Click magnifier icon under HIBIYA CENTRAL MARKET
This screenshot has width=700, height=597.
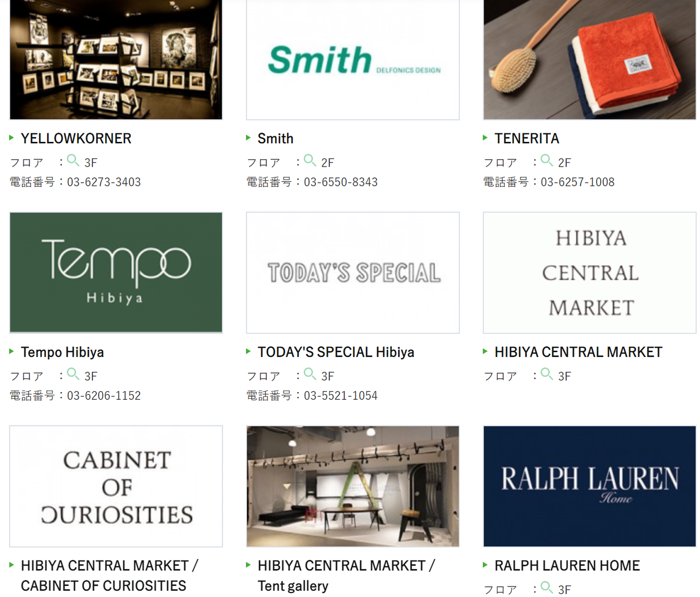547,374
